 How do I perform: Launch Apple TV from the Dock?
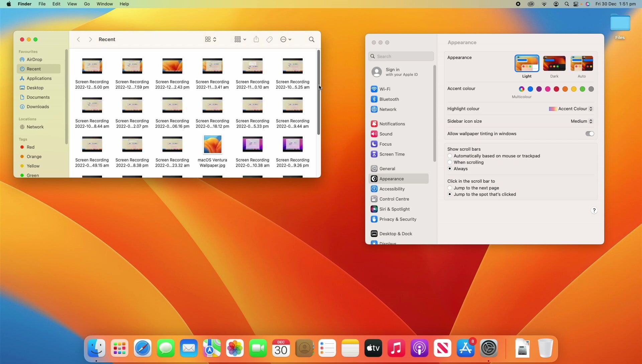(373, 348)
